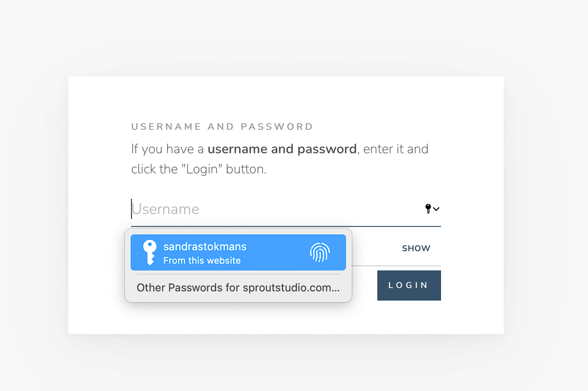Click the white key icon in autofill suggestion
This screenshot has height=391, width=588.
click(149, 252)
